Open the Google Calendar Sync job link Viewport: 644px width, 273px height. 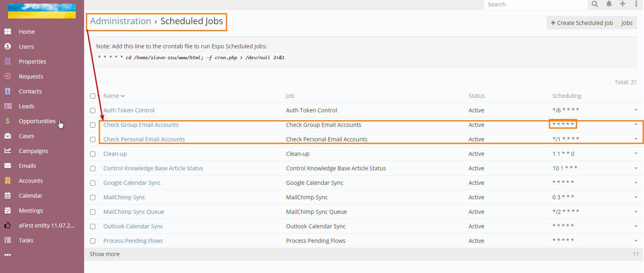coord(132,183)
